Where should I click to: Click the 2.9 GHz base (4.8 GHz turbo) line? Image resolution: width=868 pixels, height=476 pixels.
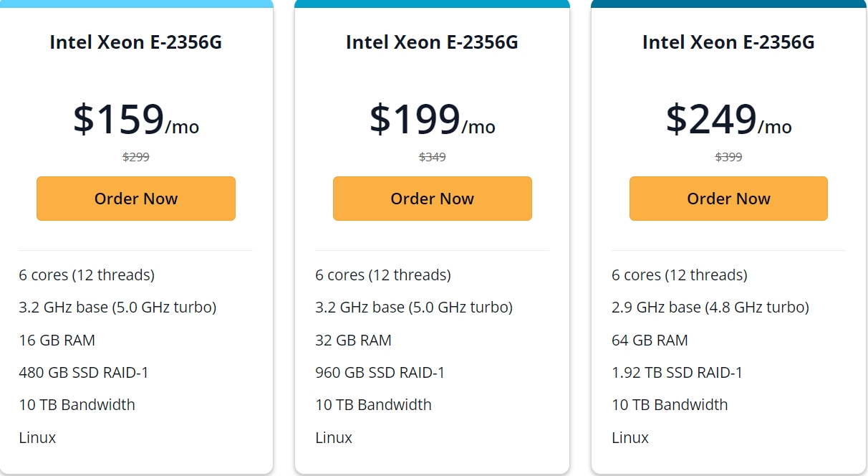pyautogui.click(x=710, y=308)
